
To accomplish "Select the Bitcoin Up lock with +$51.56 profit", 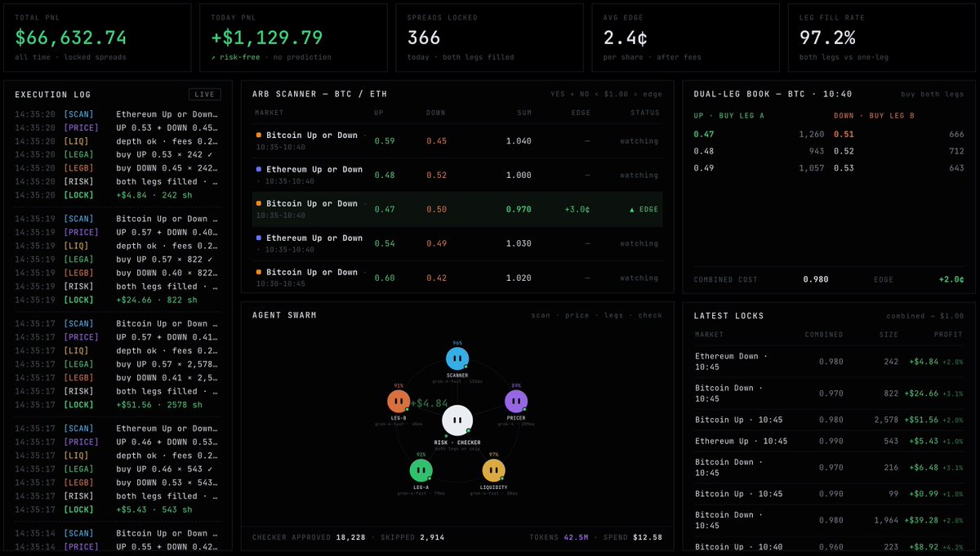I will click(829, 420).
